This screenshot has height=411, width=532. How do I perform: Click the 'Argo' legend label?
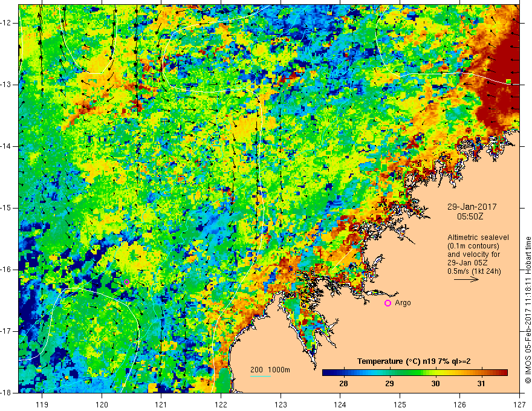click(x=403, y=303)
